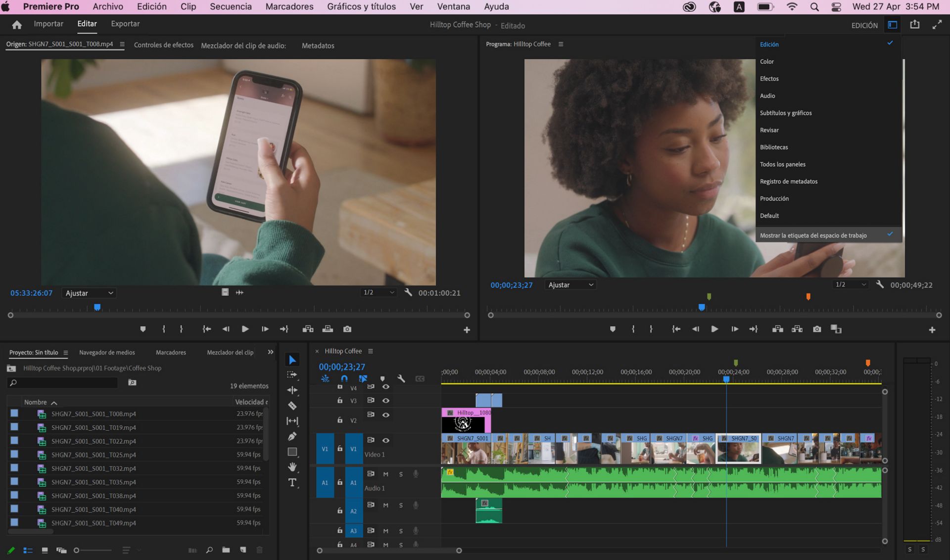This screenshot has height=560, width=950.
Task: Select the Razor tool in the timeline toolbar
Action: coord(292,405)
